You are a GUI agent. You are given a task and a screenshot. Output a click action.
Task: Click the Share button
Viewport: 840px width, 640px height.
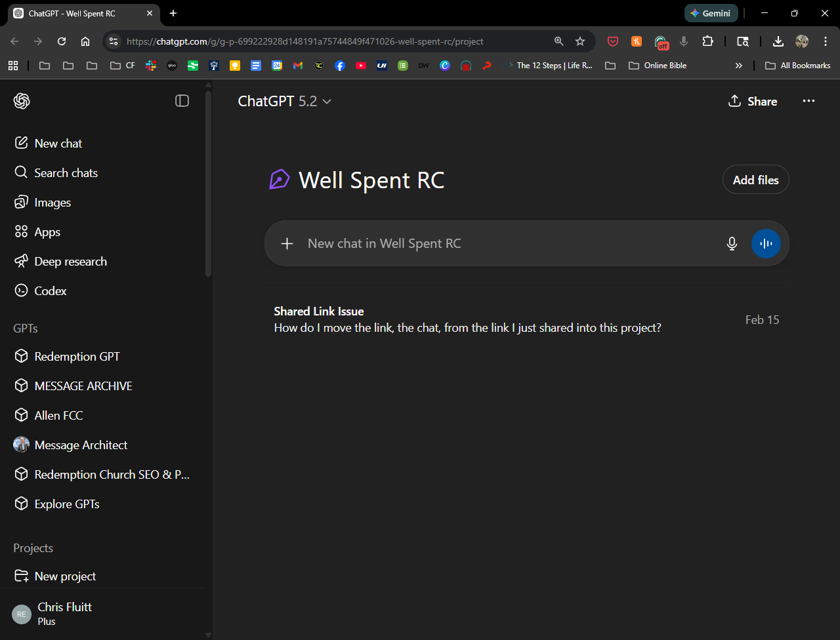[x=753, y=102]
